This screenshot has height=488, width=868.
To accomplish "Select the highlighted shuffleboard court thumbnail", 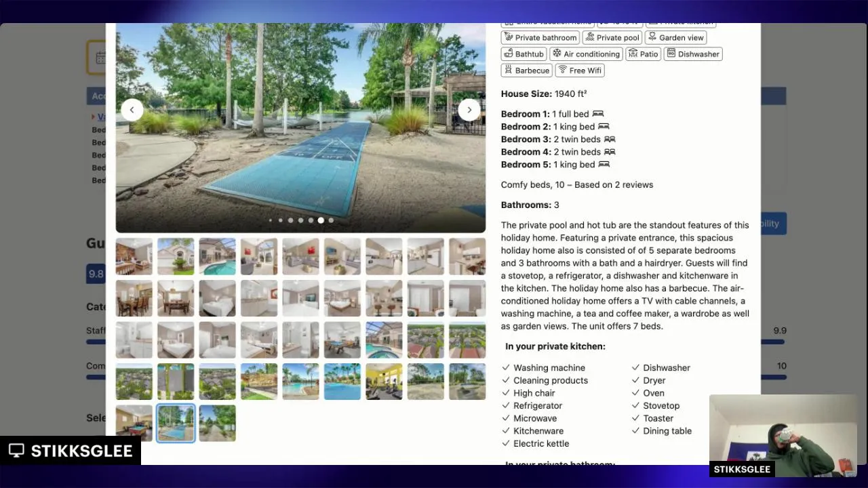I will coord(176,424).
